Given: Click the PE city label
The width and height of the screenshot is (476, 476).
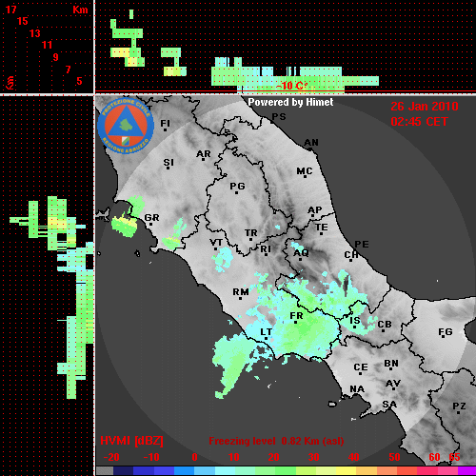Looking at the screenshot, I should (x=362, y=244).
